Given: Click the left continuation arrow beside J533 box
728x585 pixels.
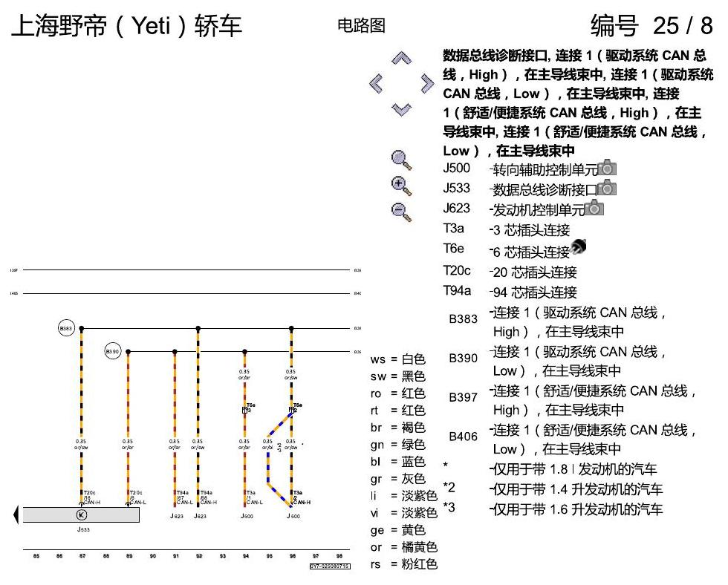Looking at the screenshot, I should tap(16, 515).
